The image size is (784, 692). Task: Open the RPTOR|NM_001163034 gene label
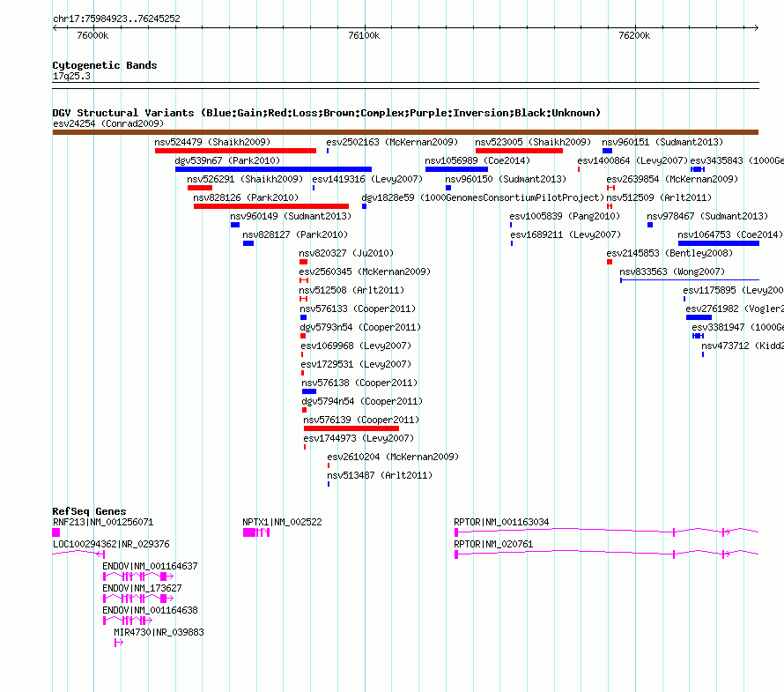point(501,522)
